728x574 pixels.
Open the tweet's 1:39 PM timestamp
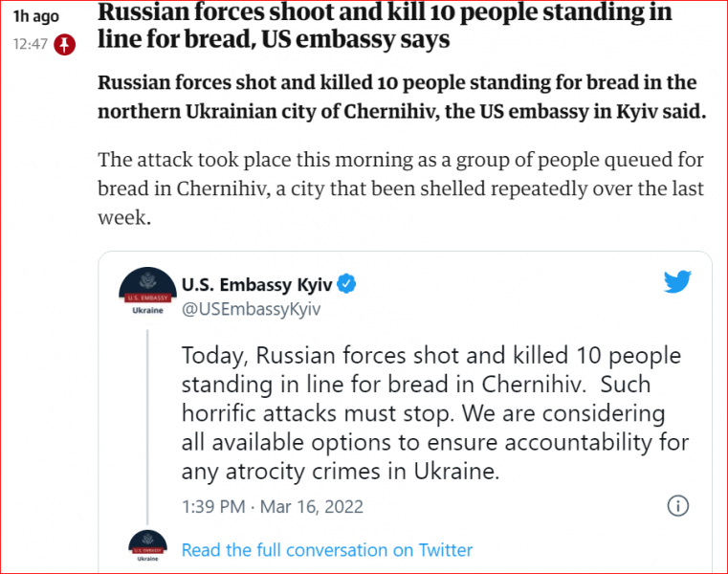click(x=213, y=507)
